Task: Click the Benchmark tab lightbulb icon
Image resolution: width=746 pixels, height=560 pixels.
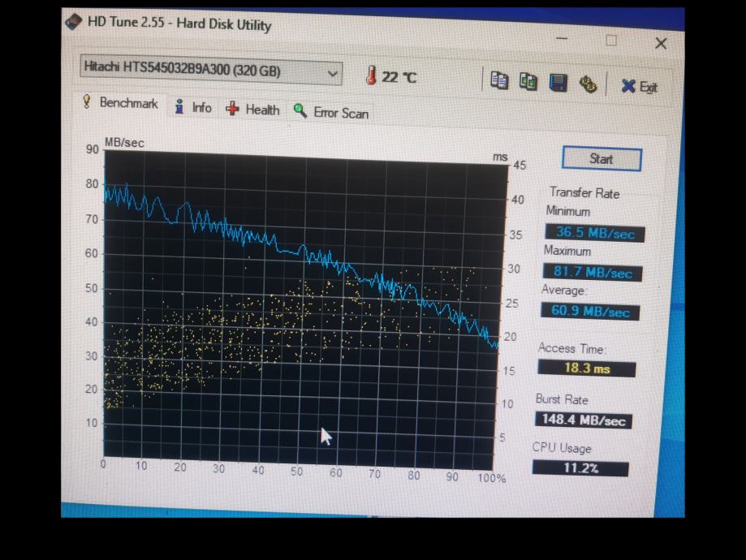Action: coord(87,101)
